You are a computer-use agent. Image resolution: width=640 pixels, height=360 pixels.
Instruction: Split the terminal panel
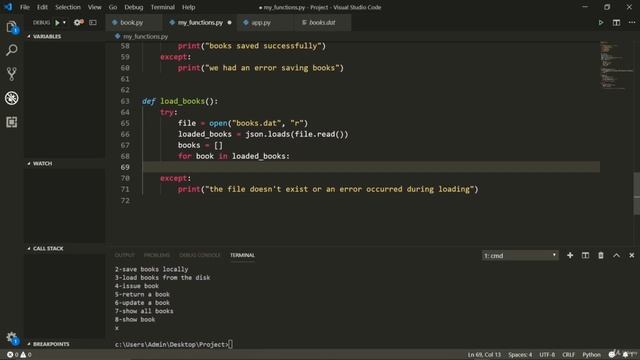[x=585, y=256]
